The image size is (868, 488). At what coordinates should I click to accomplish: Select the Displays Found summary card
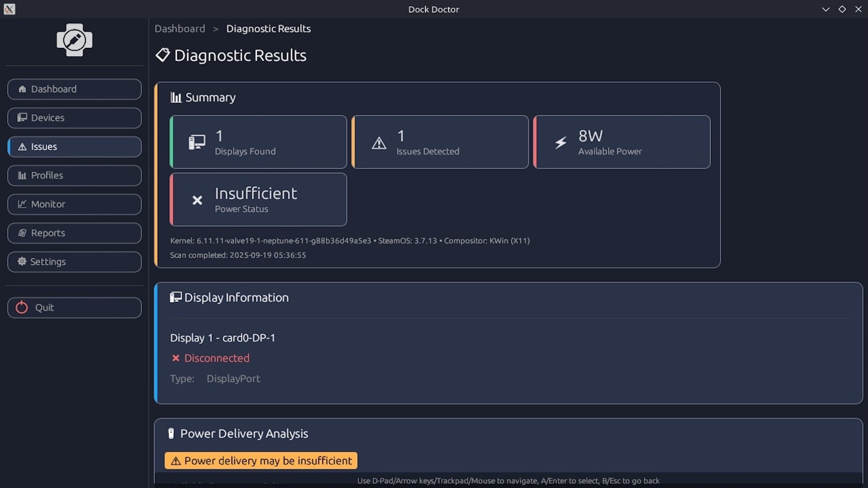point(258,142)
